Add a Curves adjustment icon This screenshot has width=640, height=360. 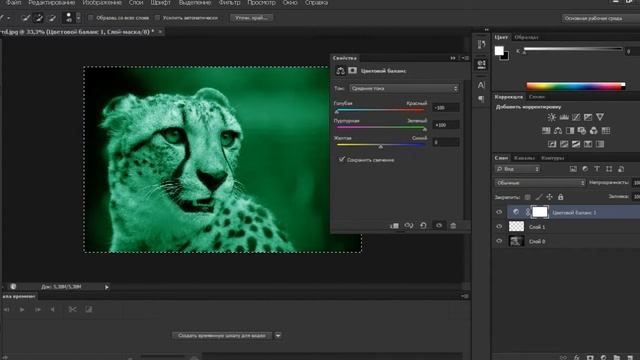[x=576, y=117]
